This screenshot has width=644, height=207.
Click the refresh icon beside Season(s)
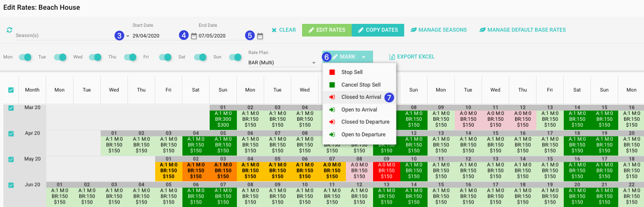[9, 30]
